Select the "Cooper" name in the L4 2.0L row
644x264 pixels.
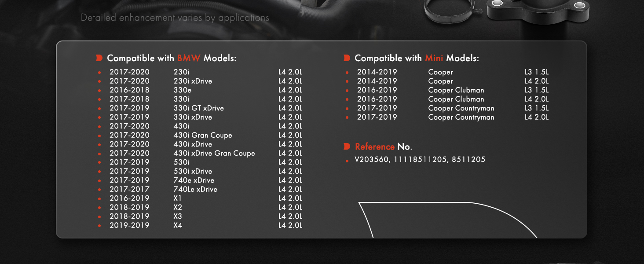pos(440,81)
